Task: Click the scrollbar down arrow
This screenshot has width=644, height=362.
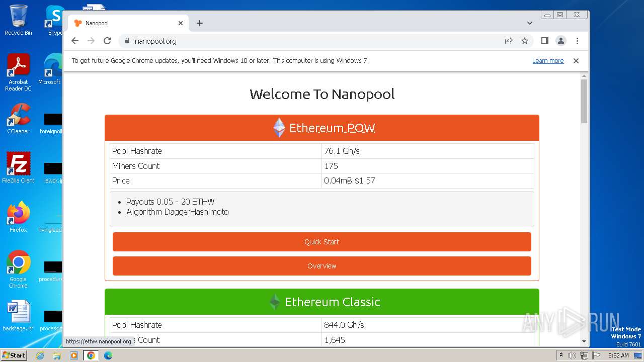Action: [x=584, y=341]
